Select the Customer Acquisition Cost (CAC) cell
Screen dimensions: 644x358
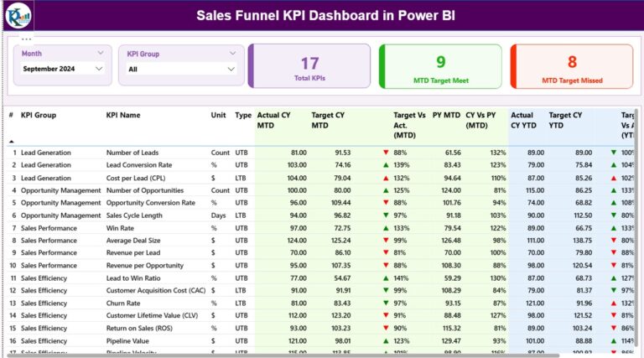(156, 291)
